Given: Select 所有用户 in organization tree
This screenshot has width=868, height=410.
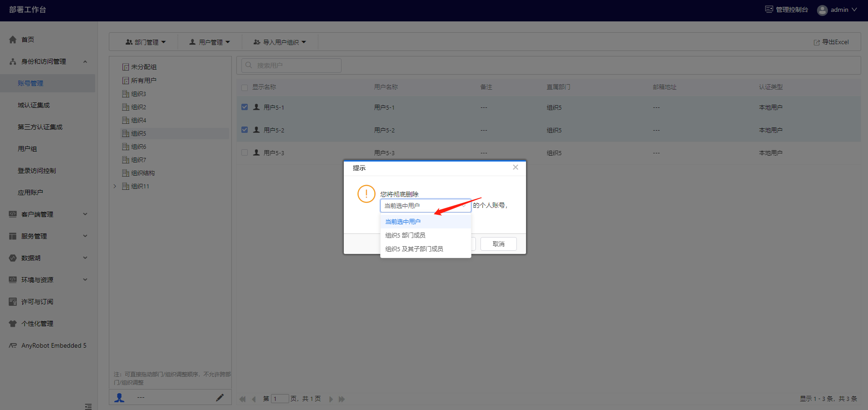Looking at the screenshot, I should (x=143, y=81).
